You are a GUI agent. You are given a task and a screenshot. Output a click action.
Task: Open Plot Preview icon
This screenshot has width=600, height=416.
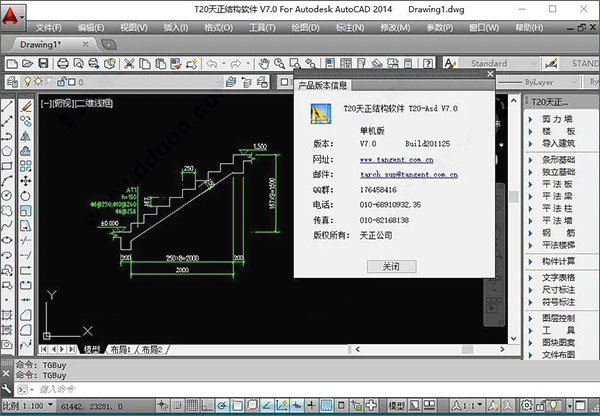(x=78, y=64)
